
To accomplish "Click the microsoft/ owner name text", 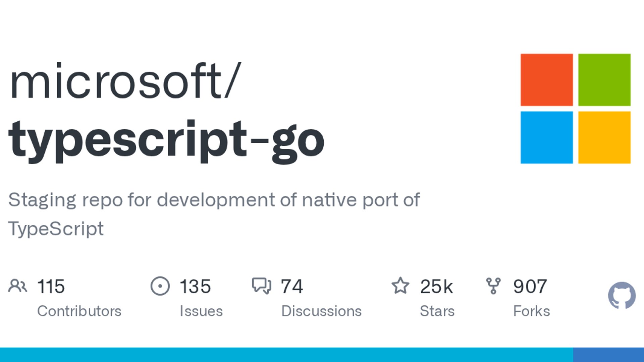I will point(125,81).
